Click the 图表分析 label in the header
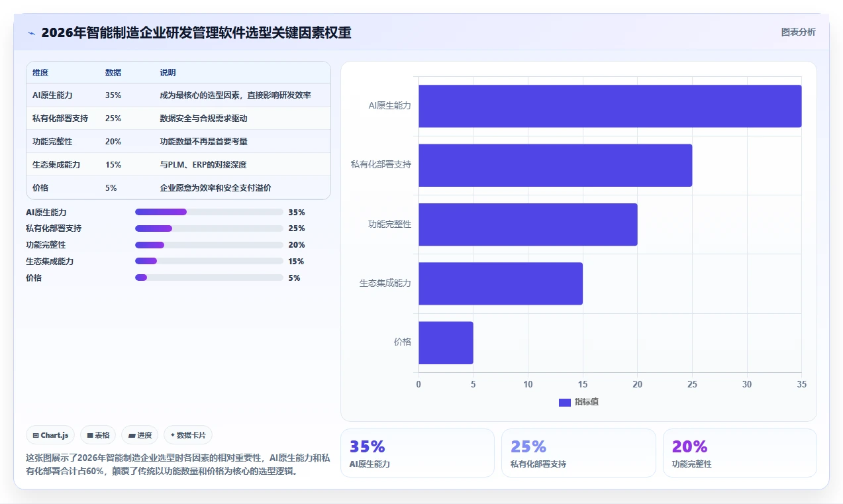This screenshot has width=843, height=504. pos(798,32)
